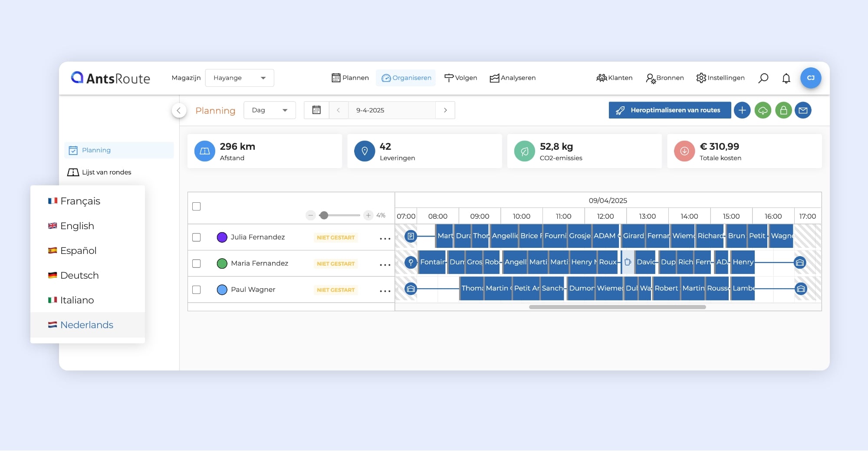This screenshot has height=451, width=868.
Task: Click Heroptimaliseren van routes button
Action: 669,110
